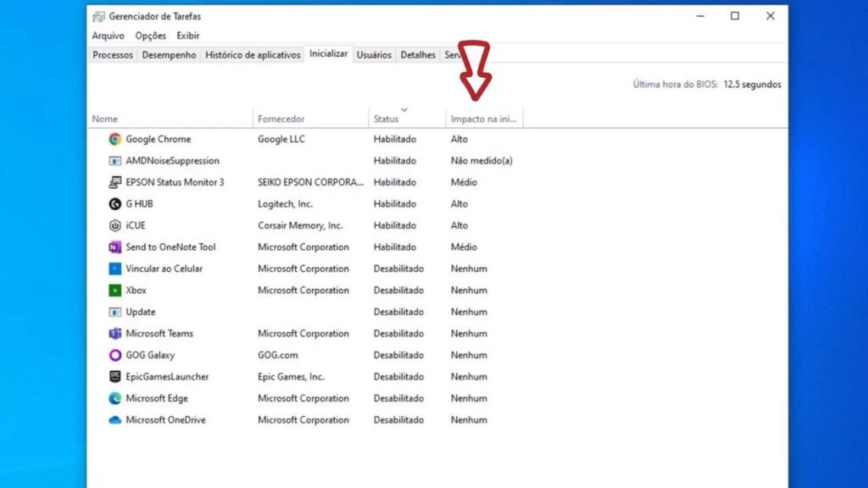Select the Send to OneNote Tool name
The width and height of the screenshot is (868, 488).
click(x=170, y=247)
